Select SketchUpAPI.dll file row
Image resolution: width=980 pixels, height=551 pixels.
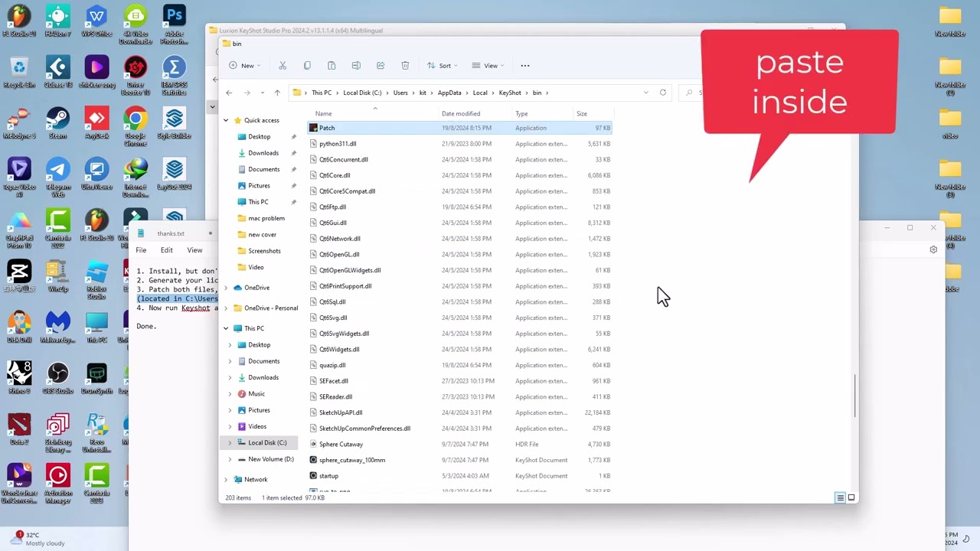tap(460, 412)
